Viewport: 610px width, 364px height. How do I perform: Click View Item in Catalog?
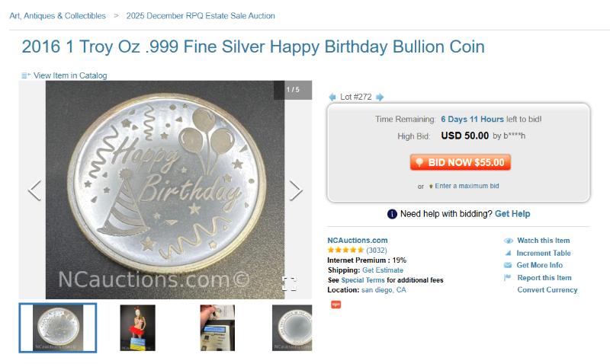[69, 75]
